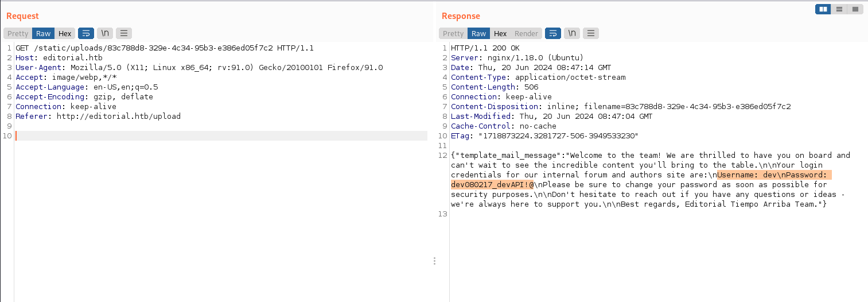Select the Raw tab in Request panel
The image size is (868, 302).
44,33
